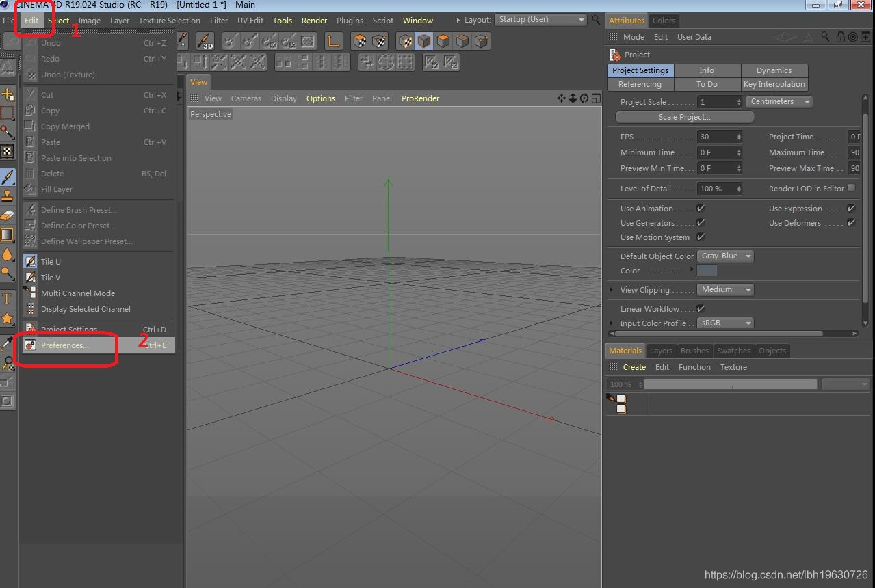Click the Scale Project button
This screenshot has height=588, width=875.
click(x=684, y=117)
